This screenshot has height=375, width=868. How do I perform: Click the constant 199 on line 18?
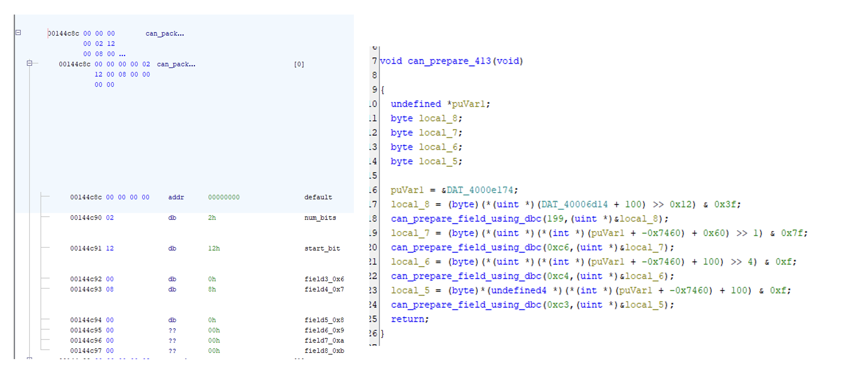[555, 219]
